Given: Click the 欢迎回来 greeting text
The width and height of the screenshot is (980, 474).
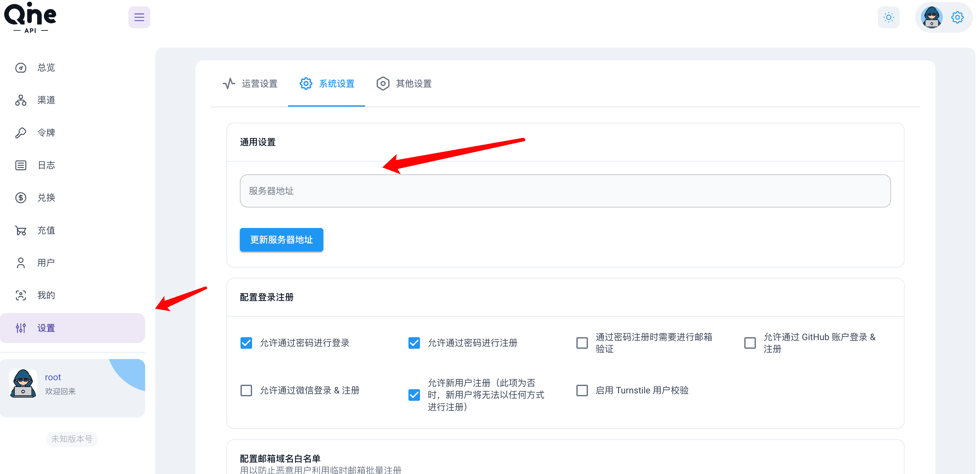Looking at the screenshot, I should (x=60, y=391).
